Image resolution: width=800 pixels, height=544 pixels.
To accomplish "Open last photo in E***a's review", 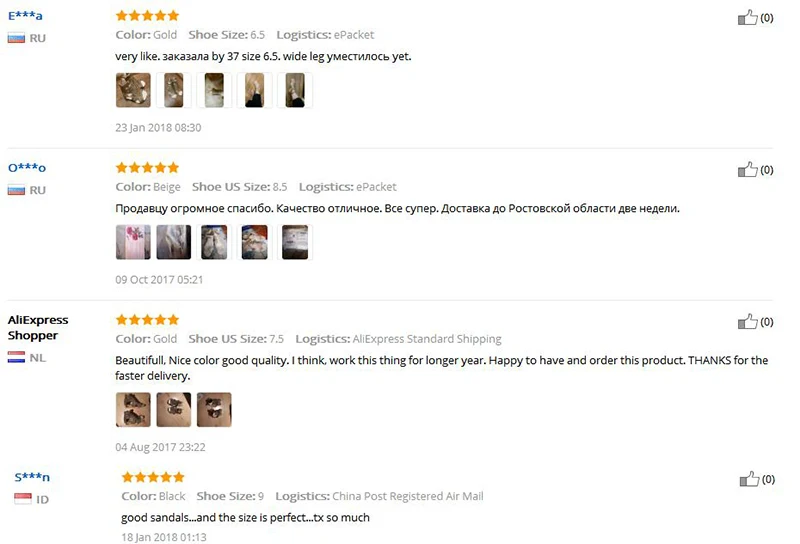I will click(295, 90).
